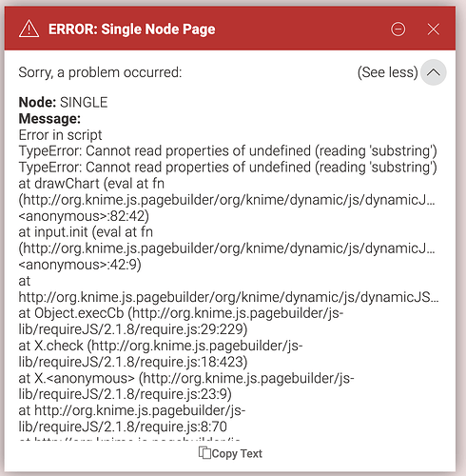Click the second TypeError substring line
Image resolution: width=466 pixels, height=476 pixels.
click(x=227, y=168)
